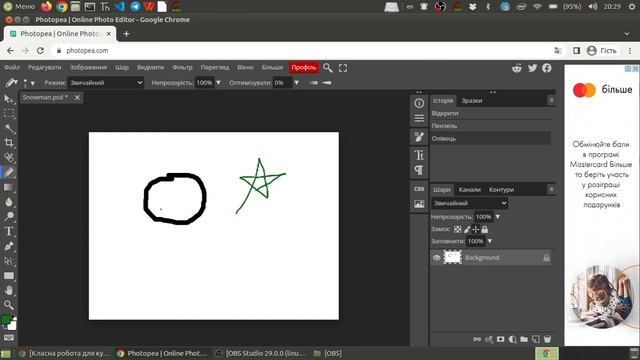Toggle lock position icon
The image size is (640, 360).
pyautogui.click(x=476, y=229)
